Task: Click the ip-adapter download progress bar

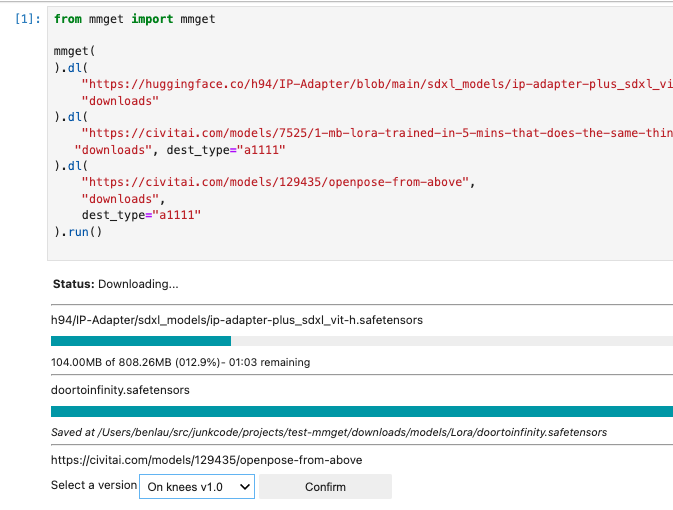Action: coord(362,341)
